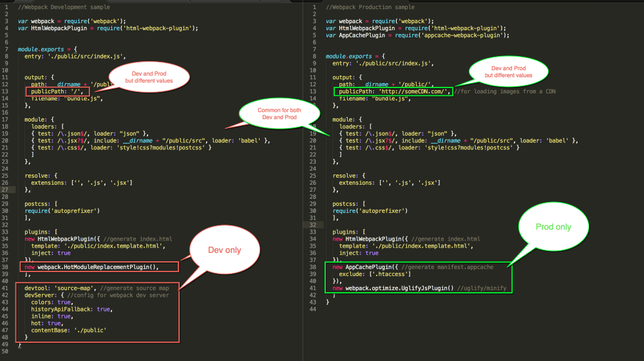
Task: Click the "//for loading images from a CDN" comment
Action: pos(505,91)
